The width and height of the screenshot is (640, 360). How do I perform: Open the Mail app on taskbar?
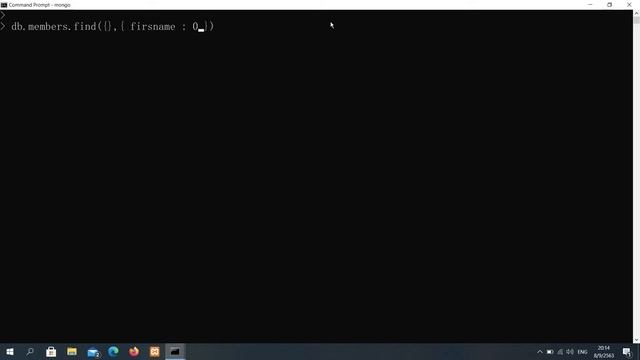93,352
